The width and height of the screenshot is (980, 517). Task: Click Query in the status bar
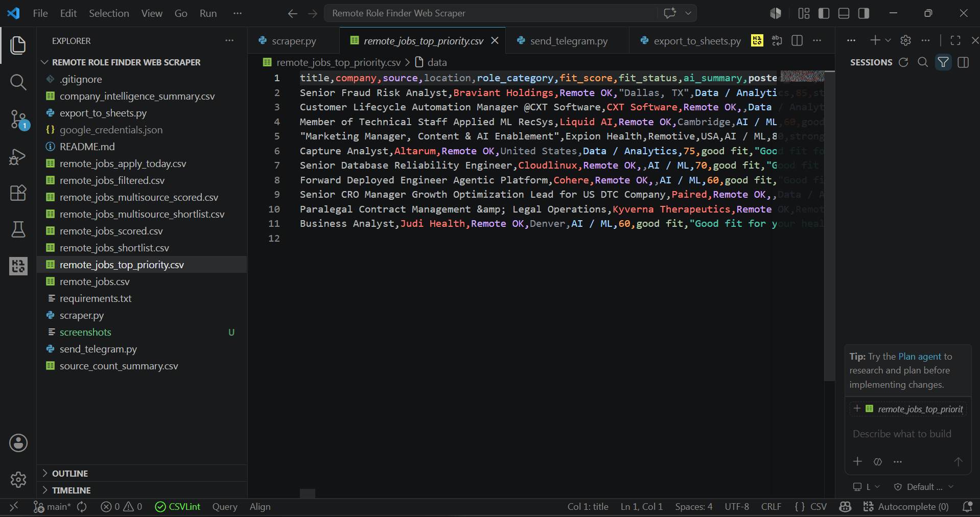[225, 507]
